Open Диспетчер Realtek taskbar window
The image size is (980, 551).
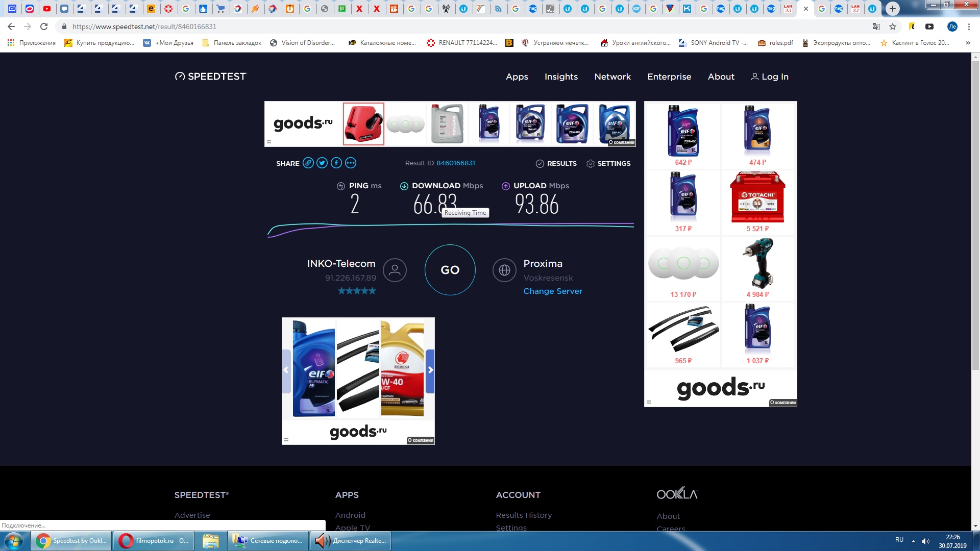[351, 541]
